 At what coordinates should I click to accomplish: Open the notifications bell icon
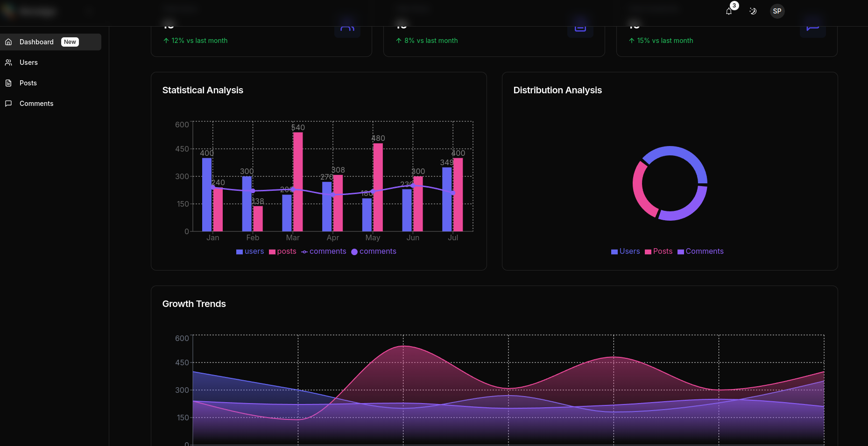pos(728,12)
